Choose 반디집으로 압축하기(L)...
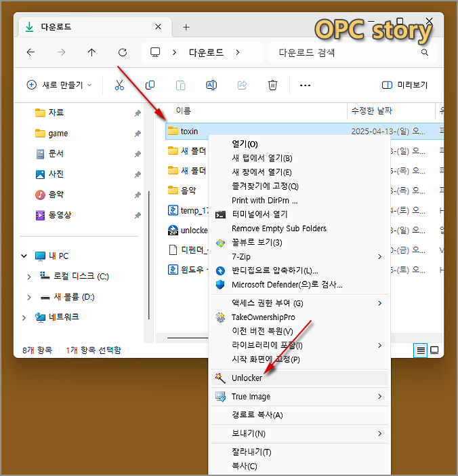The height and width of the screenshot is (476, 458). [299, 271]
